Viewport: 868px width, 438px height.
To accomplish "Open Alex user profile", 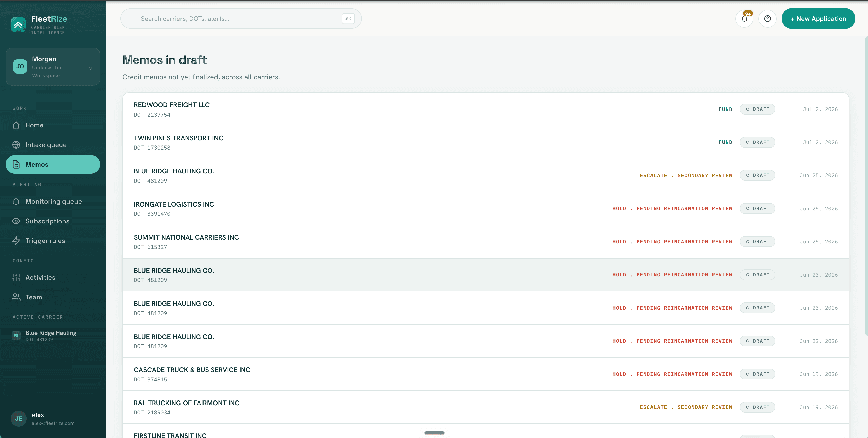I will [x=53, y=418].
